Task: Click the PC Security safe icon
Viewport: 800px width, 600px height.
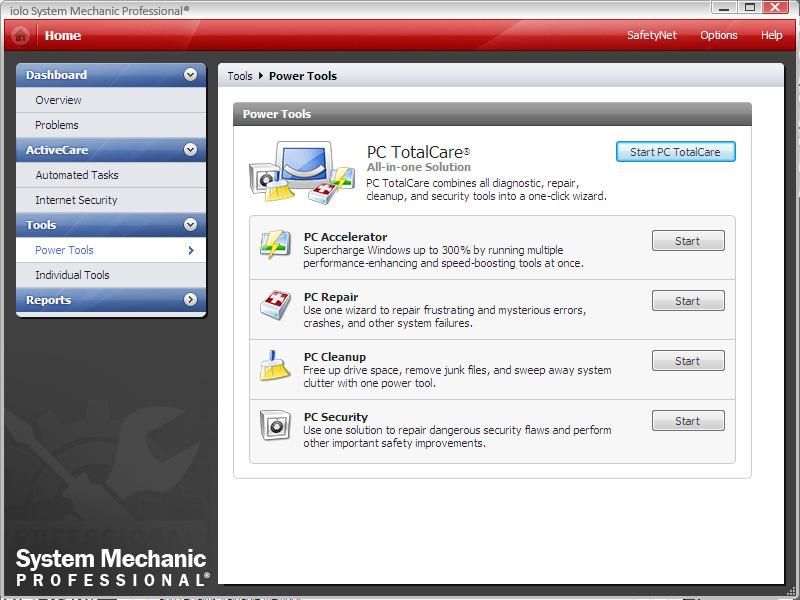Action: point(276,425)
